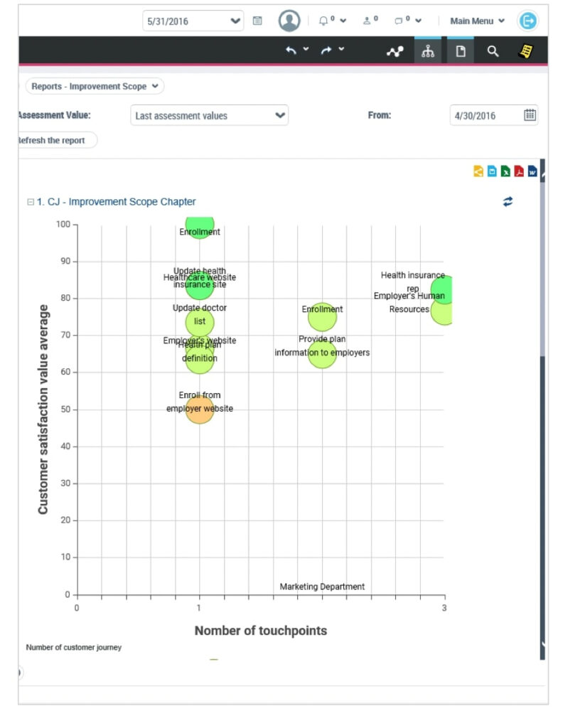Open the image export option

pyautogui.click(x=492, y=171)
